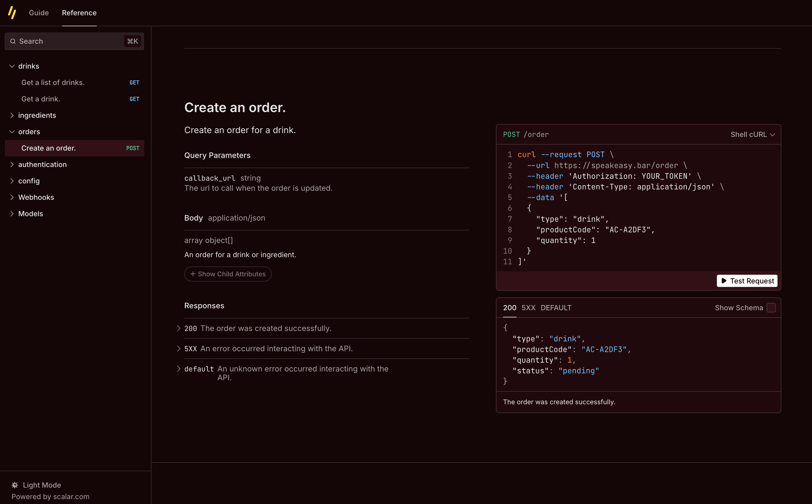Collapse the orders section chevron
The width and height of the screenshot is (812, 504).
(x=12, y=132)
